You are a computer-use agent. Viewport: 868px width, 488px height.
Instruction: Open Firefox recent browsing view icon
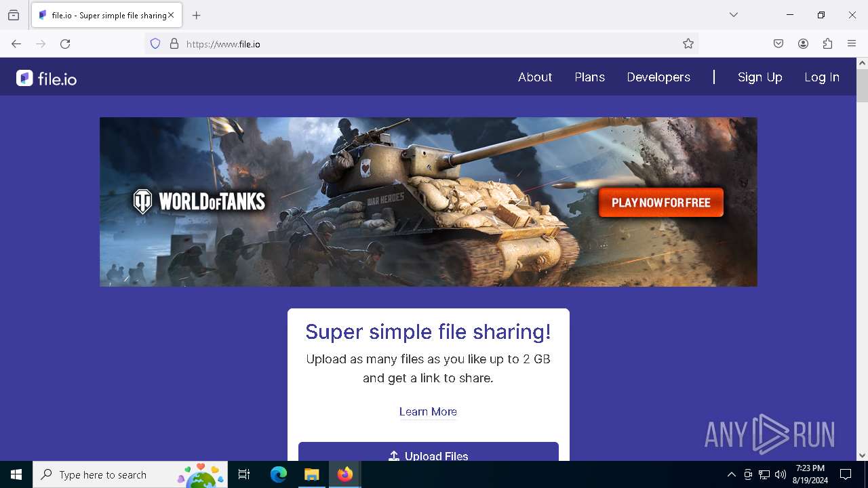click(14, 15)
